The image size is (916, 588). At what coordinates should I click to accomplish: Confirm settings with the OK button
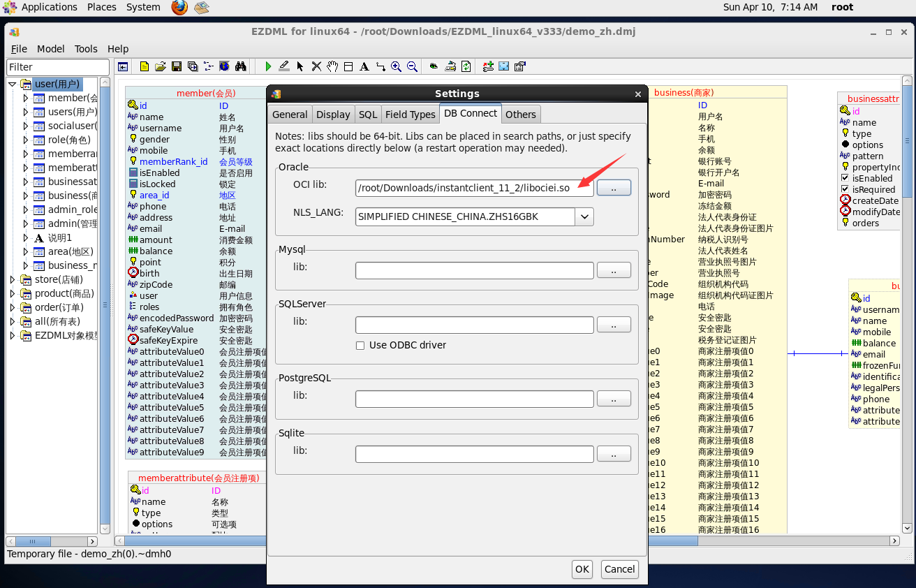pos(582,569)
